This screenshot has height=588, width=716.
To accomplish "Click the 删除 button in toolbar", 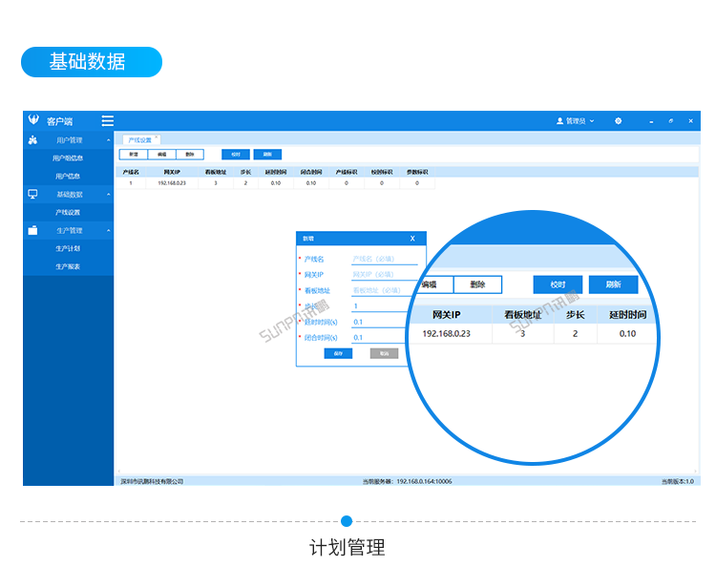I will [190, 154].
